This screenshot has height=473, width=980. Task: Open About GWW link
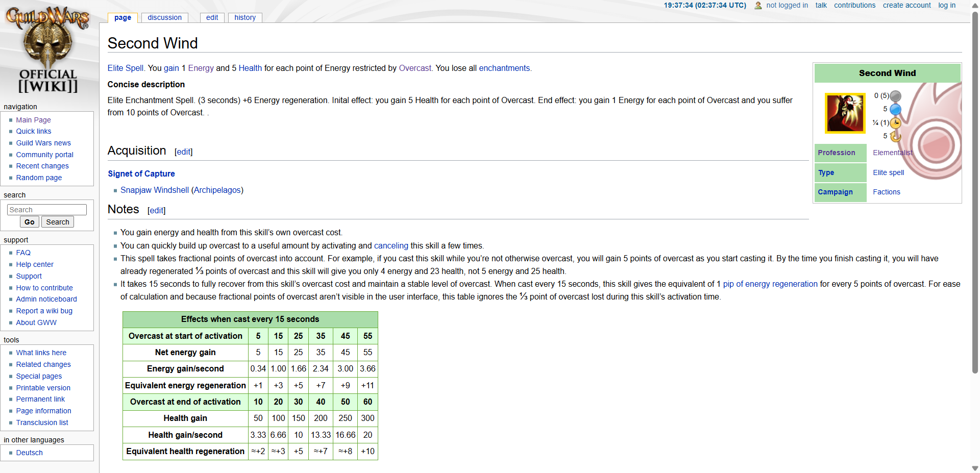(x=36, y=322)
